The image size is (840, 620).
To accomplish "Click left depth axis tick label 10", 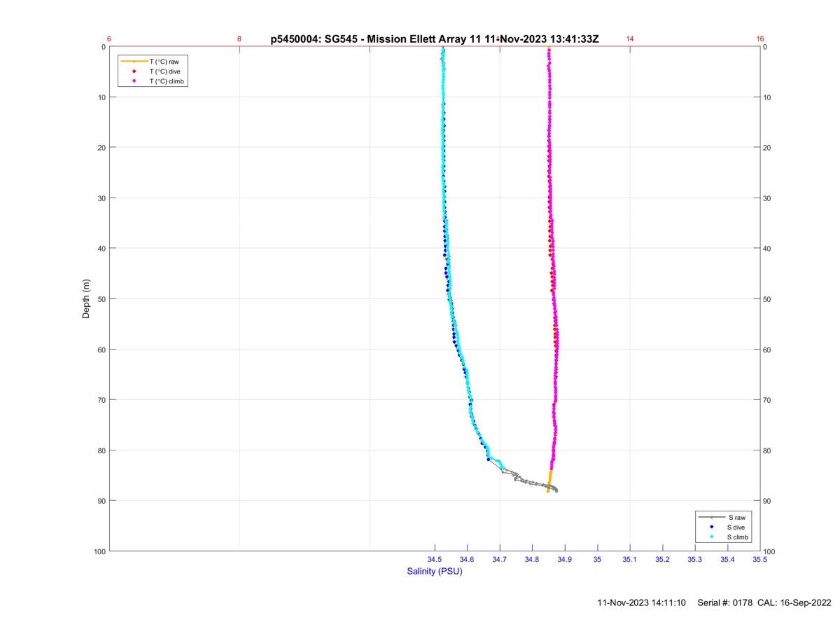I will point(101,97).
